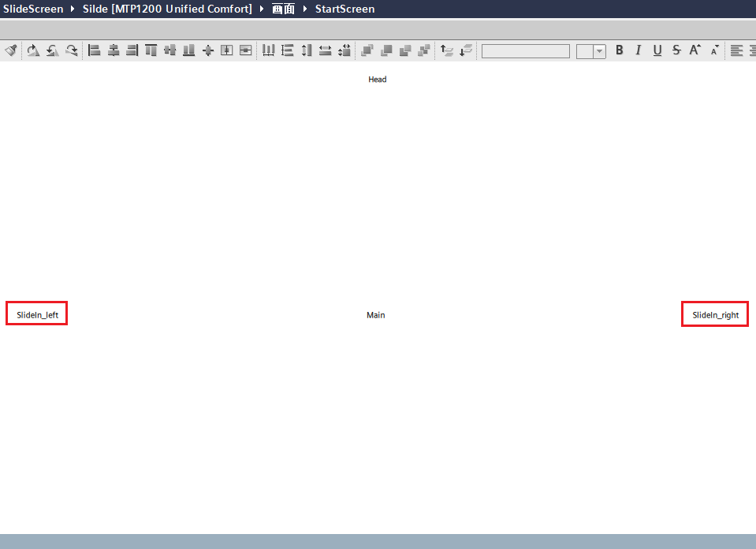Toggle strikethrough text formatting
Screen dimensions: 756x549
pos(676,50)
